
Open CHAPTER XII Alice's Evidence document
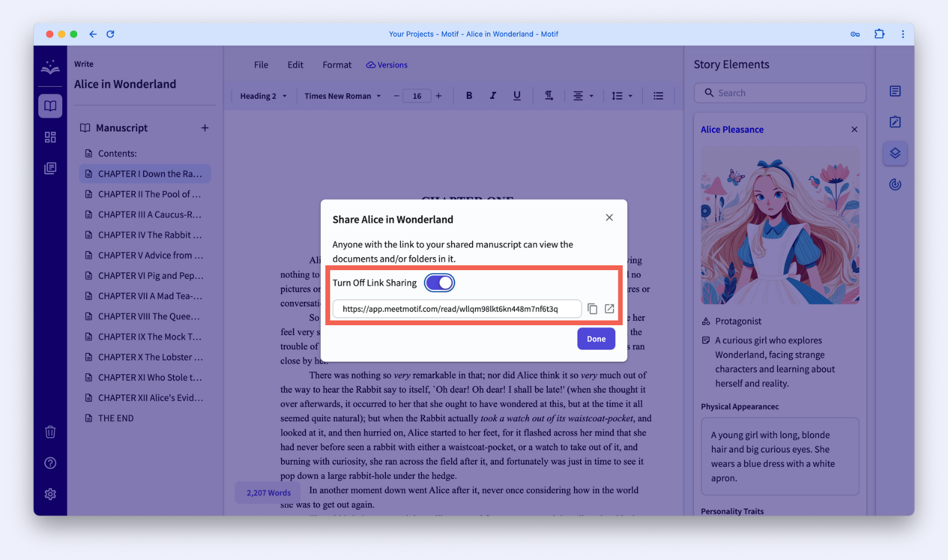tap(145, 398)
